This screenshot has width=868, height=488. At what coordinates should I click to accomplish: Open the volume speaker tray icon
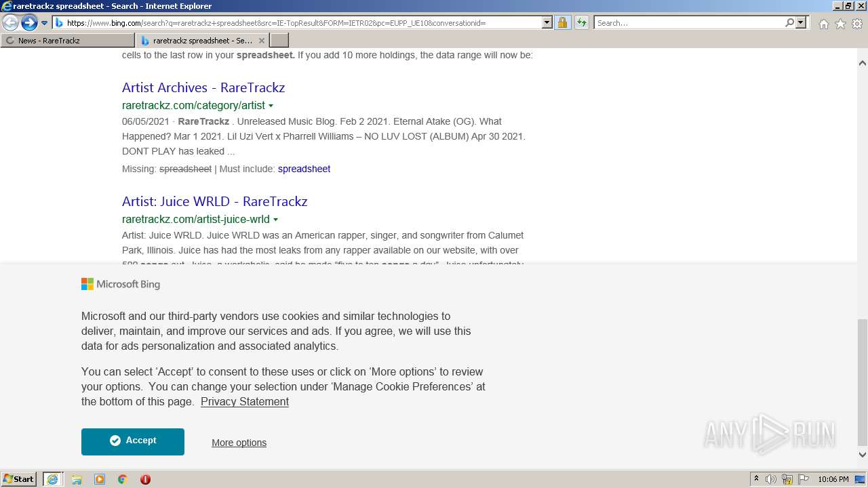tap(771, 479)
